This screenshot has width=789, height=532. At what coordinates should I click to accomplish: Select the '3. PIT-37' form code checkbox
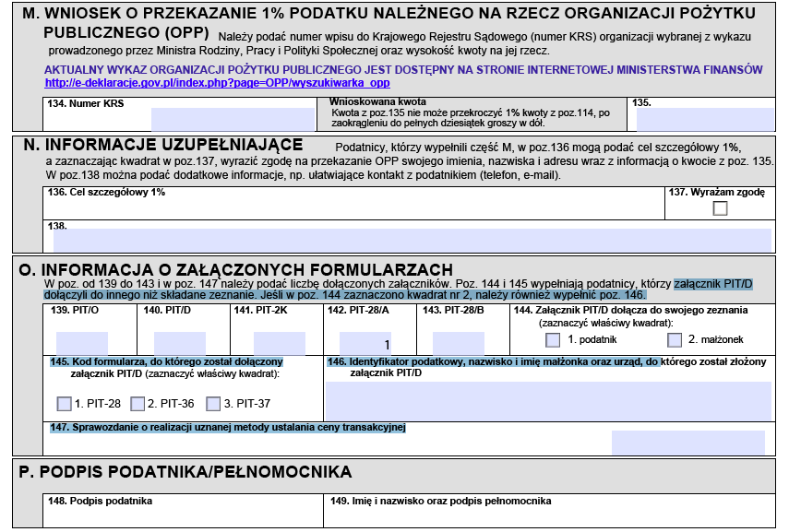[213, 404]
